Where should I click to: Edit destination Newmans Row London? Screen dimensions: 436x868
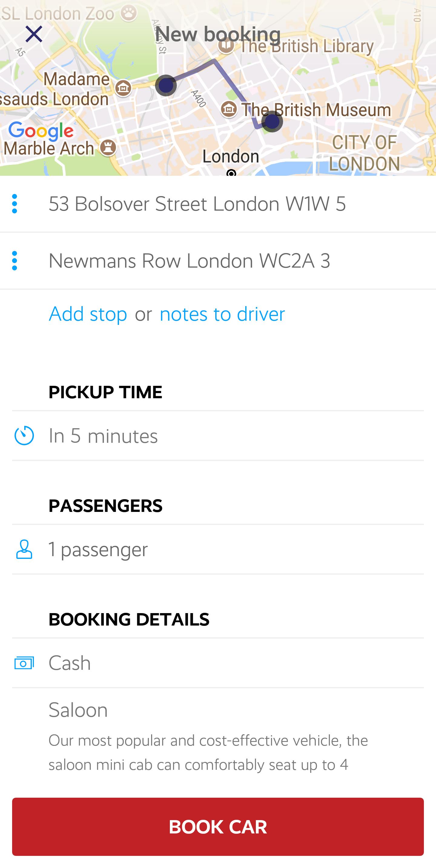pos(218,261)
